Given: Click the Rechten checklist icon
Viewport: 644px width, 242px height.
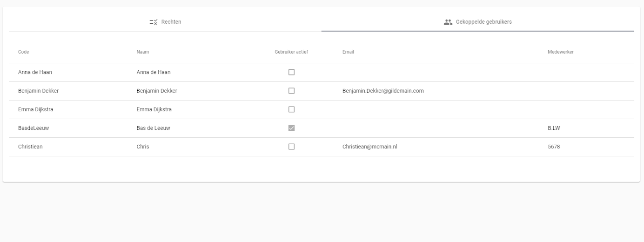Looking at the screenshot, I should tap(154, 22).
